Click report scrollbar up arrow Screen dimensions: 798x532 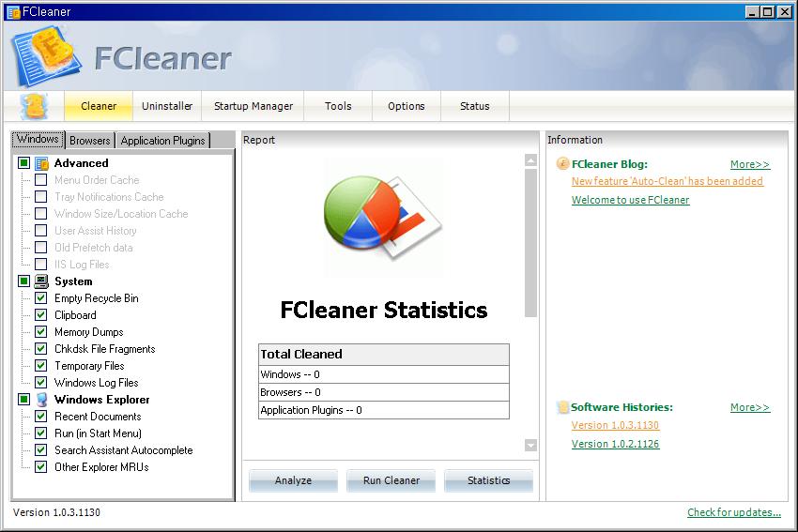coord(530,160)
